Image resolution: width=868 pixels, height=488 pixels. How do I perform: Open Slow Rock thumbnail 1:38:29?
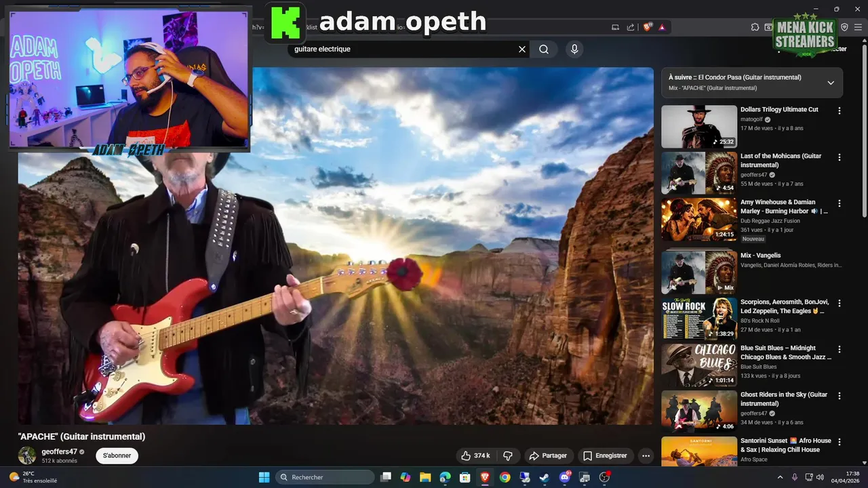coord(699,319)
